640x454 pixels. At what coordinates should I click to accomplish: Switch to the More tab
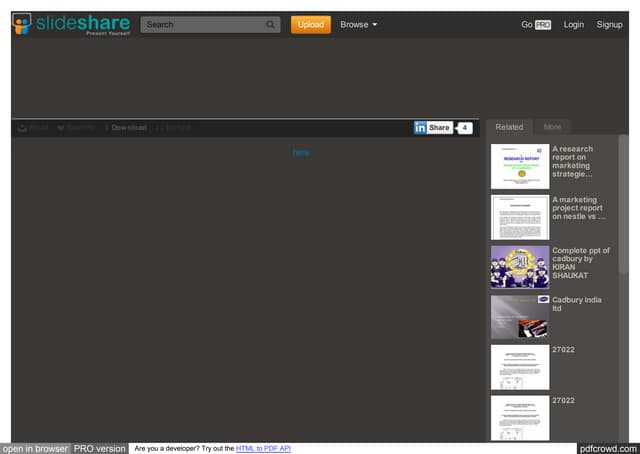552,127
